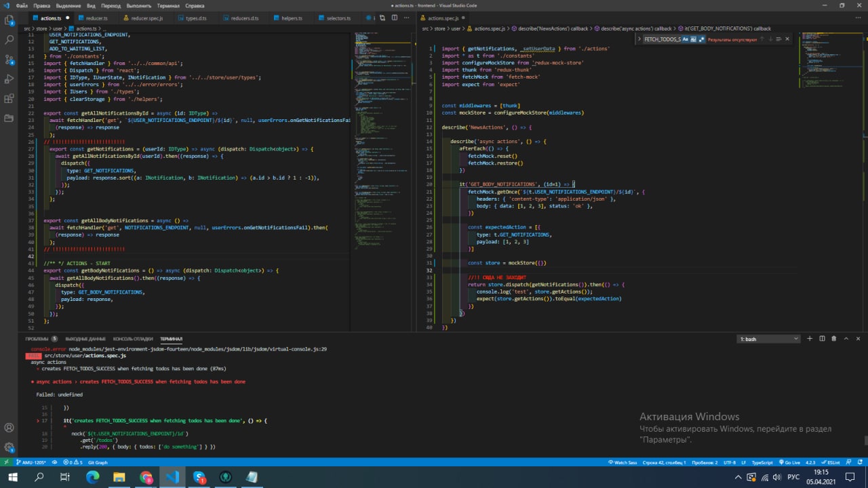Click Watch Sass in status bar
This screenshot has height=488, width=868.
point(622,462)
